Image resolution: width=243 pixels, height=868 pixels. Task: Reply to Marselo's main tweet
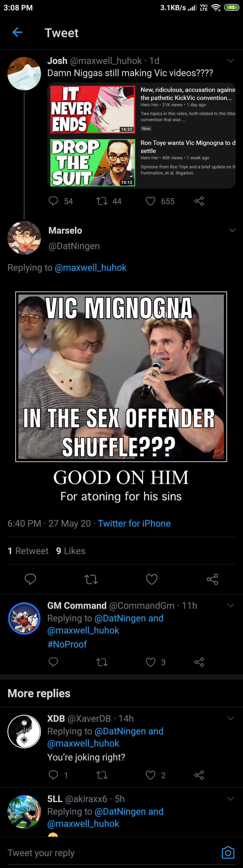[x=30, y=579]
